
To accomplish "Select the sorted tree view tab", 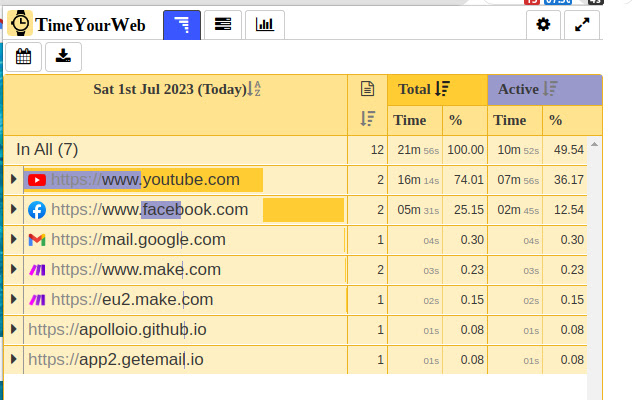I will 181,25.
